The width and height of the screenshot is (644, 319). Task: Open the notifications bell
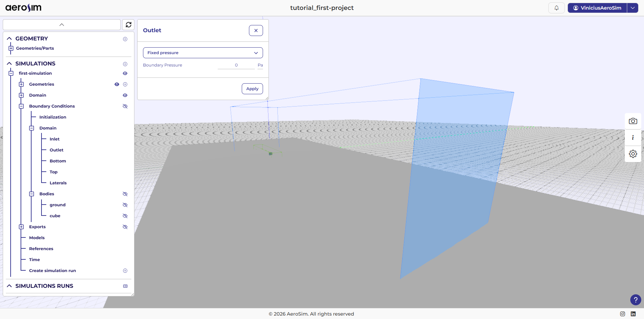point(556,8)
